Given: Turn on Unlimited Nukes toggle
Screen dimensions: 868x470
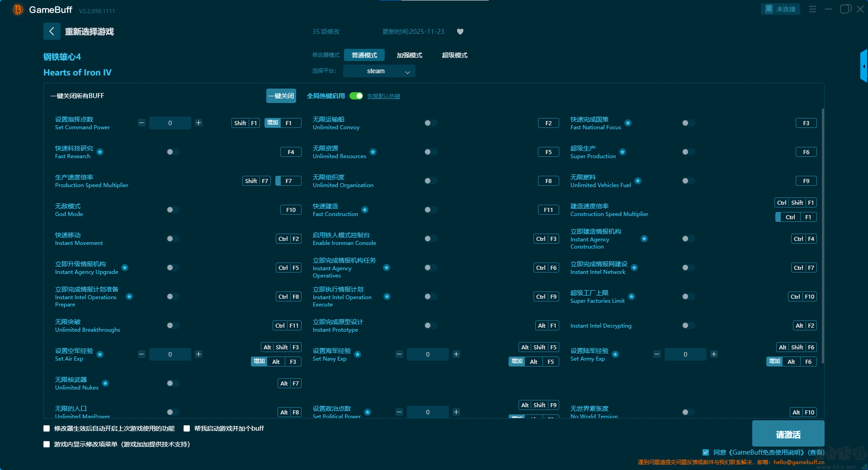Looking at the screenshot, I should (173, 383).
